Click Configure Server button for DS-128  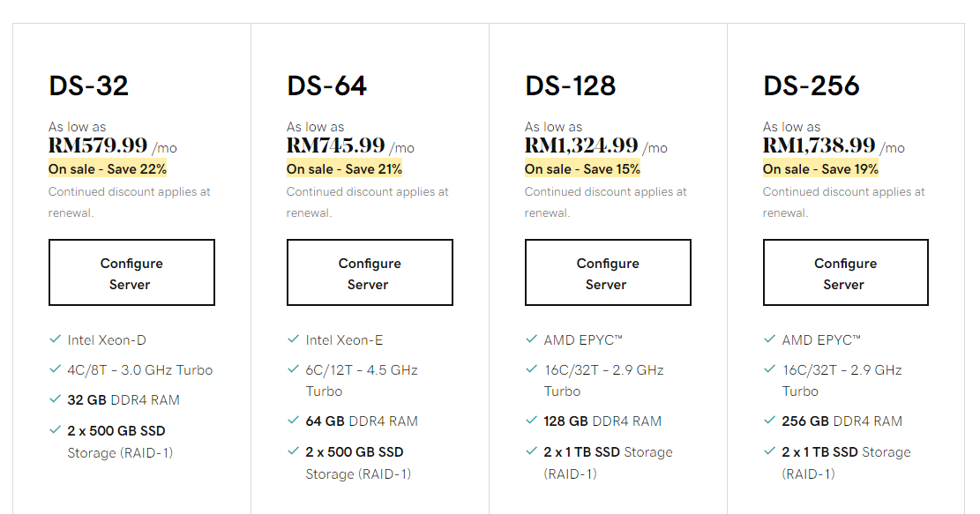[608, 272]
